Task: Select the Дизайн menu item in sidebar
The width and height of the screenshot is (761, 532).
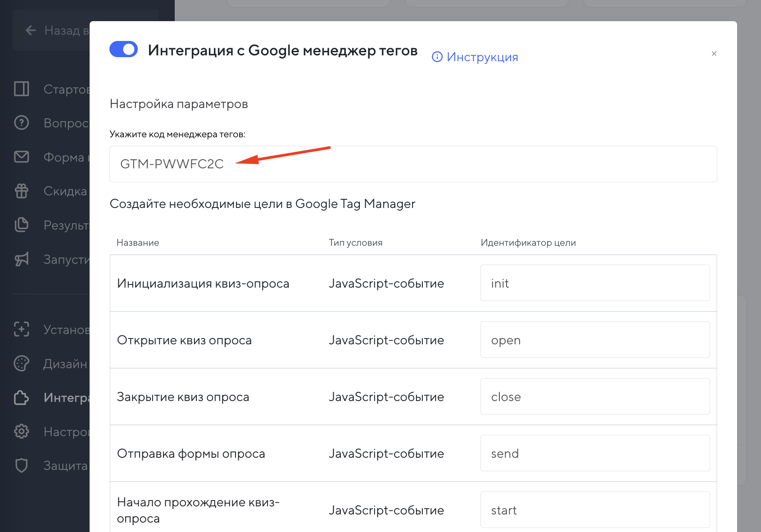Action: [x=65, y=364]
